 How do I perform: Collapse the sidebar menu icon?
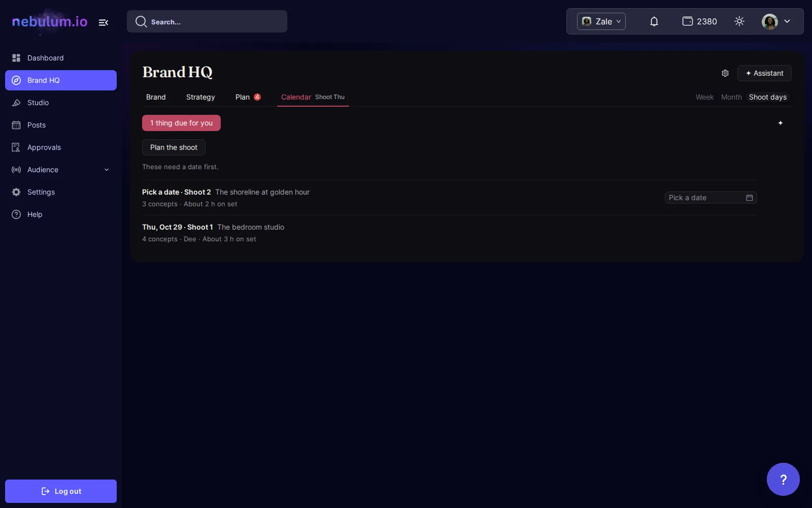[104, 22]
